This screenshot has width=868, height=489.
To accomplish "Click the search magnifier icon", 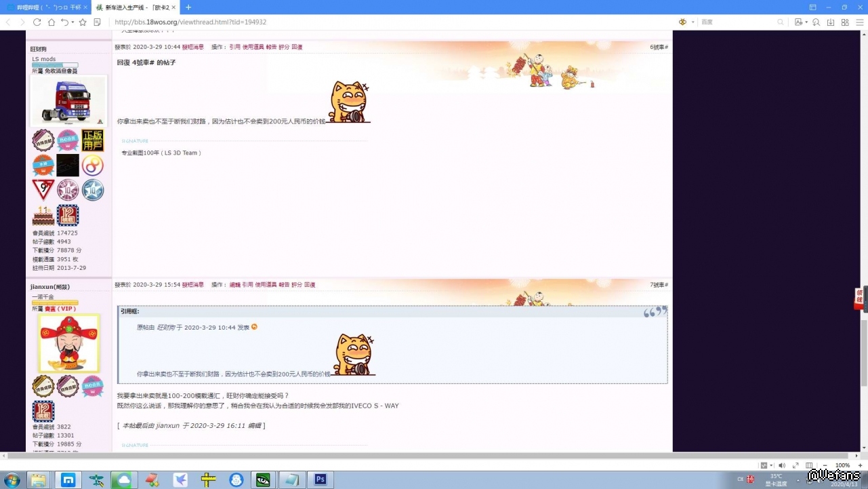I will 781,22.
